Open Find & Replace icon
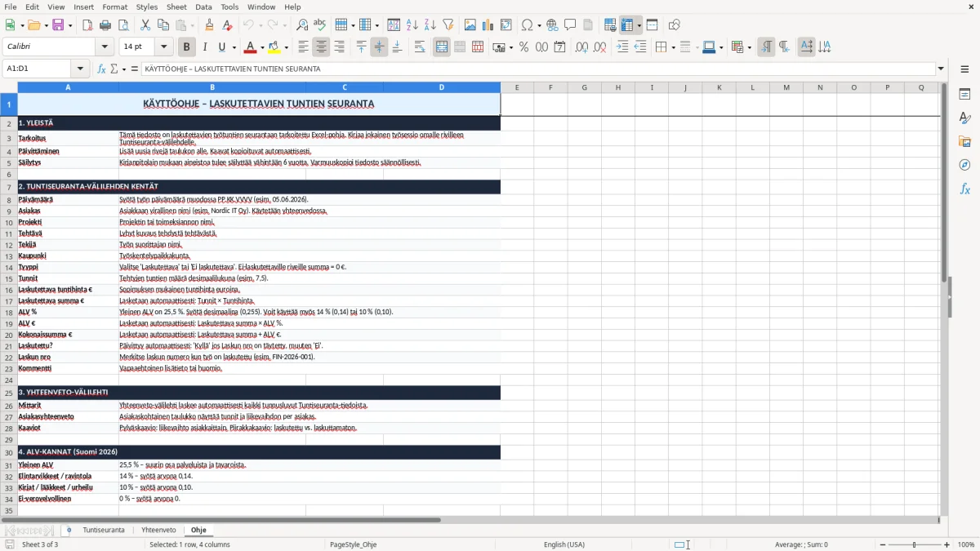 click(302, 25)
